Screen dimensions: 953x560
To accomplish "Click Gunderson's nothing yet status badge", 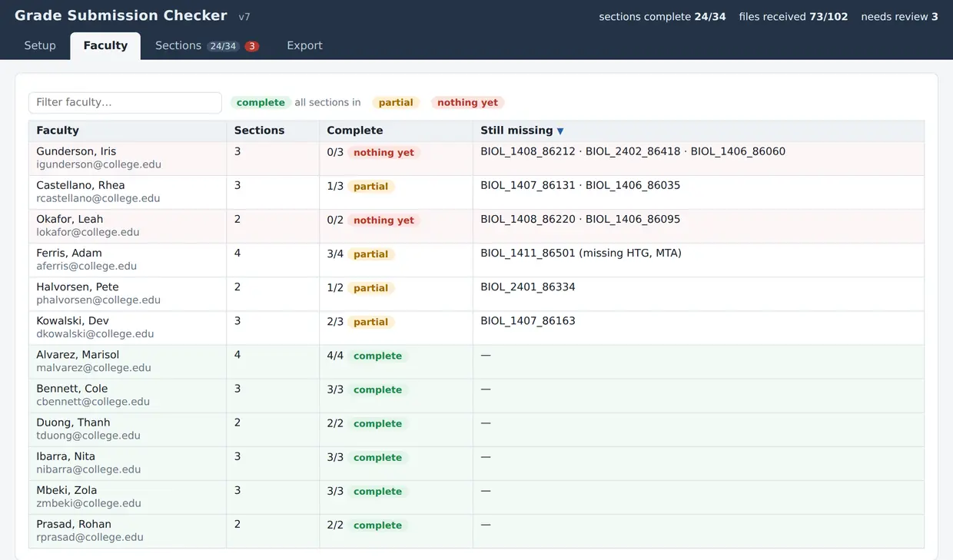I will point(384,153).
